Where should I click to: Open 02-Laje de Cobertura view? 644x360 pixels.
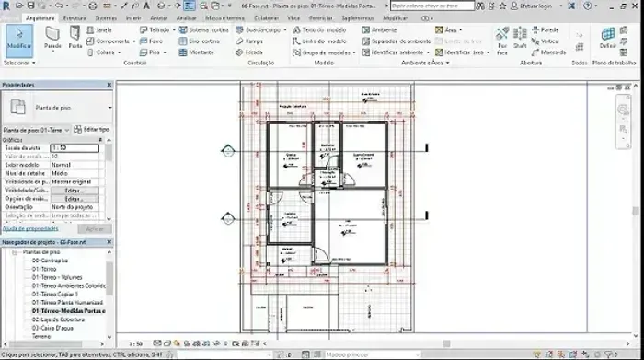(58, 319)
